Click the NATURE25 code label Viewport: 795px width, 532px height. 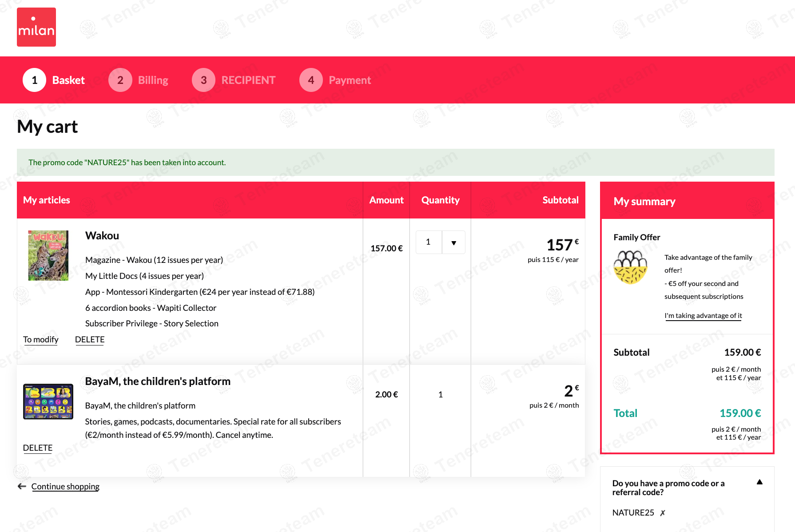633,513
